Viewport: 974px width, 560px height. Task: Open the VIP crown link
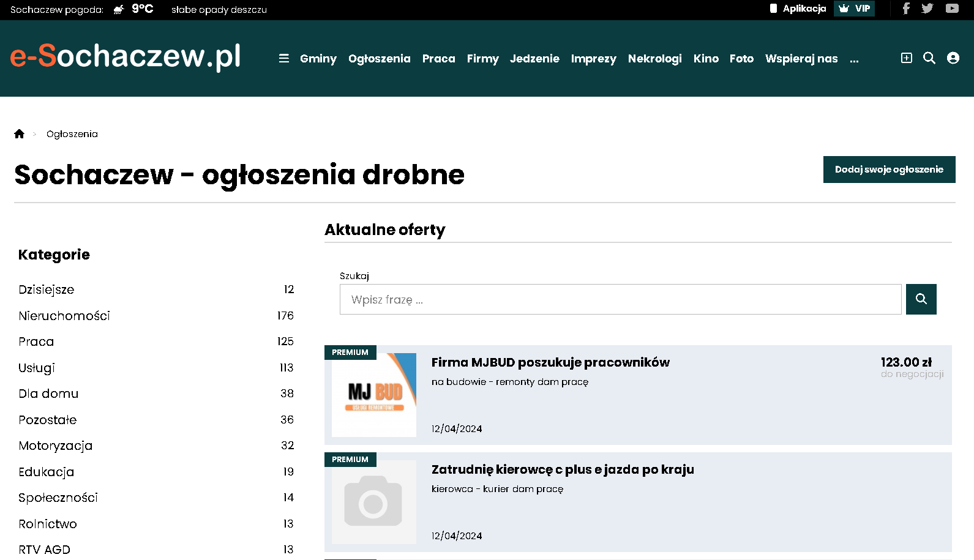[x=854, y=9]
